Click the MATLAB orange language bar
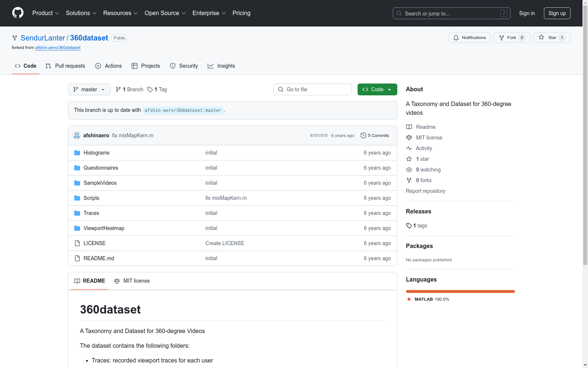Viewport: 588px width, 368px height. (460, 291)
